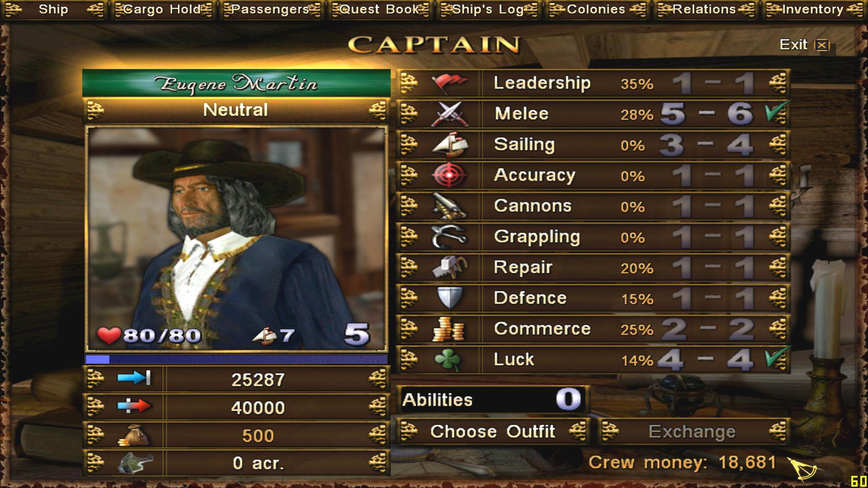Image resolution: width=868 pixels, height=488 pixels.
Task: Click the Melee crossed swords icon
Action: coord(449,114)
